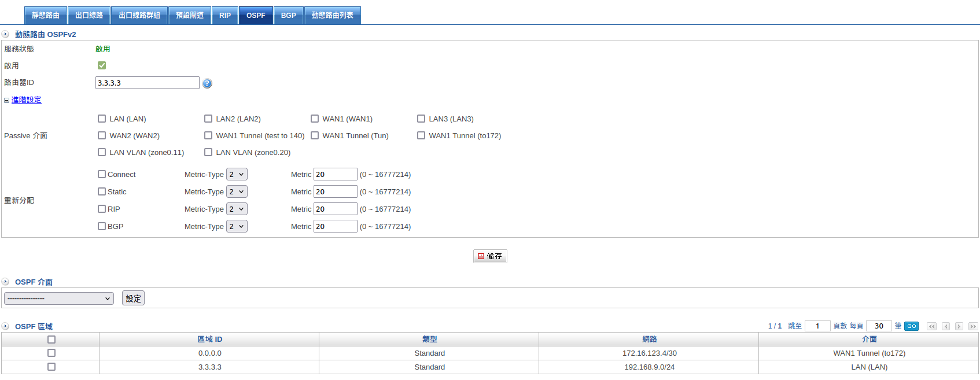Go to the previous page arrow
This screenshot has height=380, width=980.
tap(946, 326)
